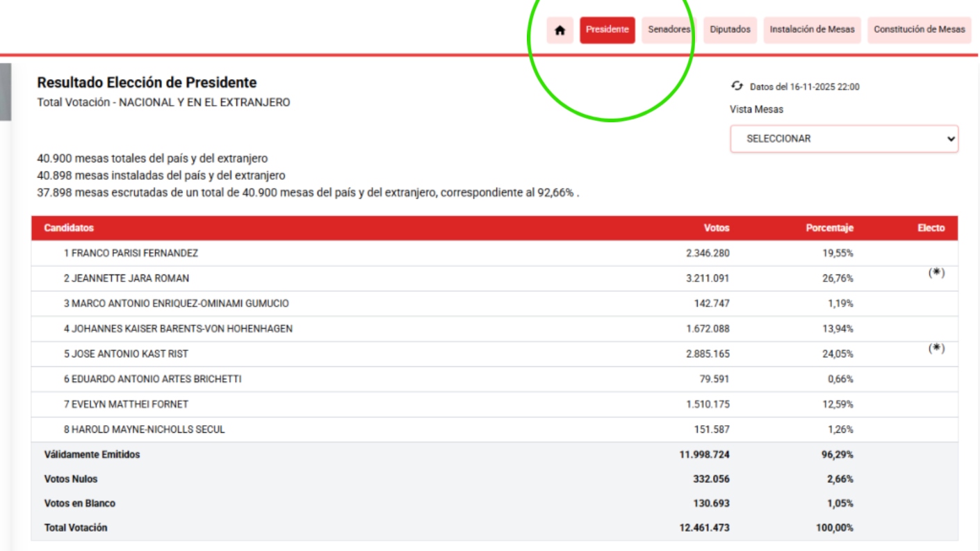Screen dimensions: 980x551
Task: Switch to the Presidente tab
Action: pyautogui.click(x=607, y=30)
